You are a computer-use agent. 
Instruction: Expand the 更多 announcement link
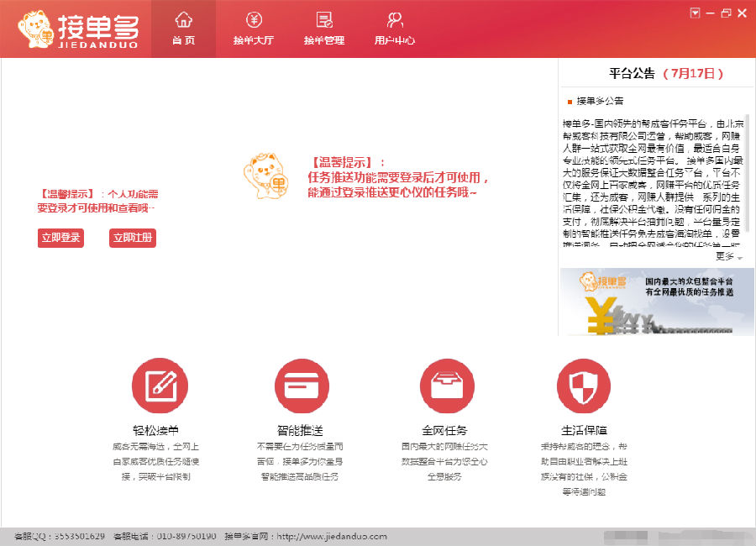(727, 256)
